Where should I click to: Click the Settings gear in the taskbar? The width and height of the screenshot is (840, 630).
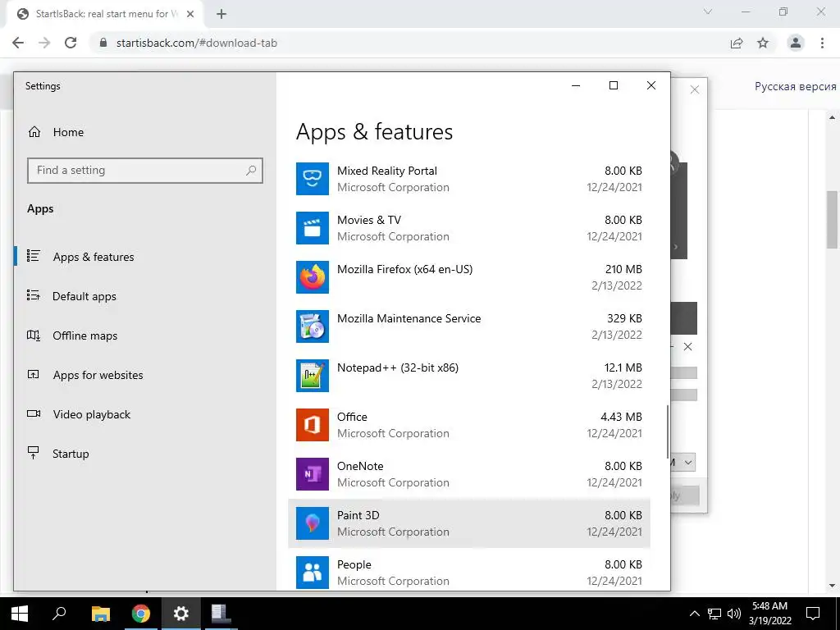(181, 614)
